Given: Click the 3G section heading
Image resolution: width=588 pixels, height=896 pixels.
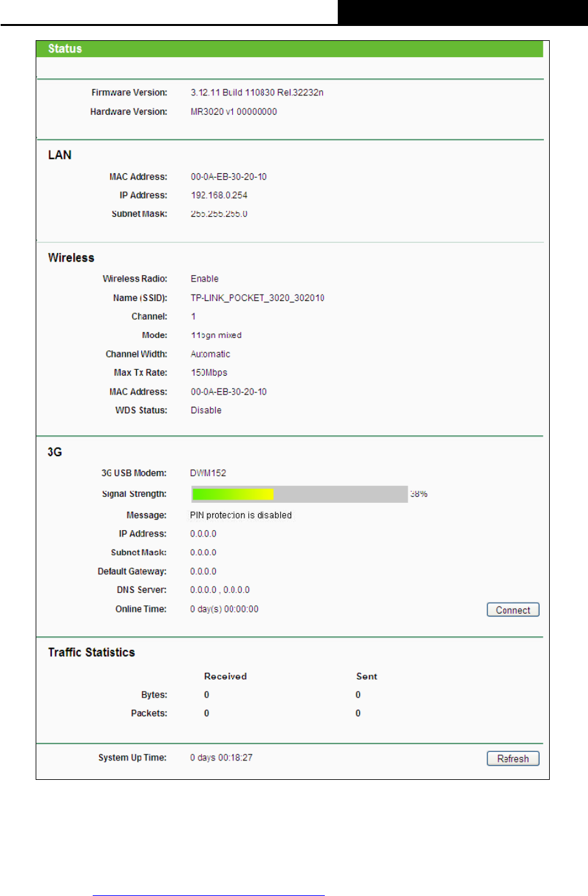Looking at the screenshot, I should [x=55, y=452].
